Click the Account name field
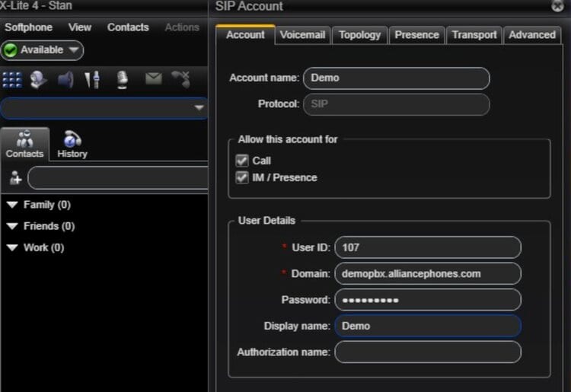This screenshot has height=392, width=571. [x=396, y=78]
